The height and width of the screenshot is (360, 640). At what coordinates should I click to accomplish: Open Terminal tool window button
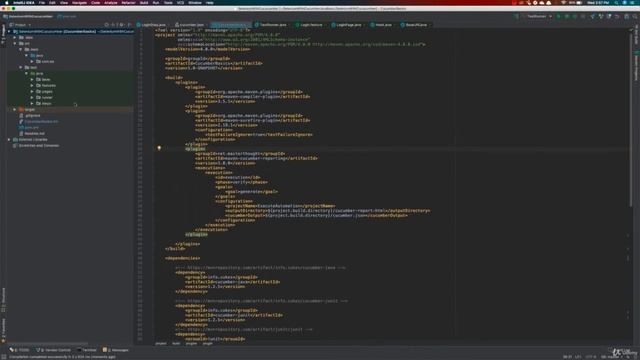(x=87, y=350)
